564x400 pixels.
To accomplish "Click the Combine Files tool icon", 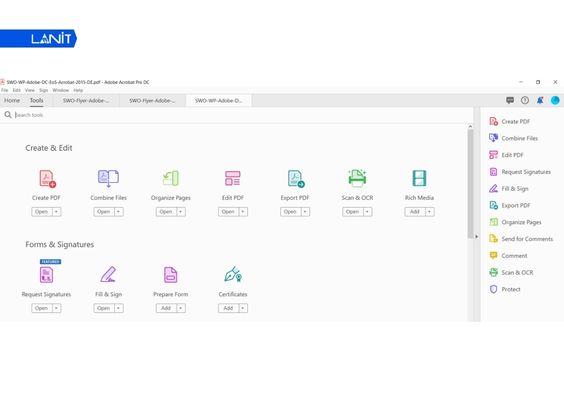I will click(x=108, y=178).
